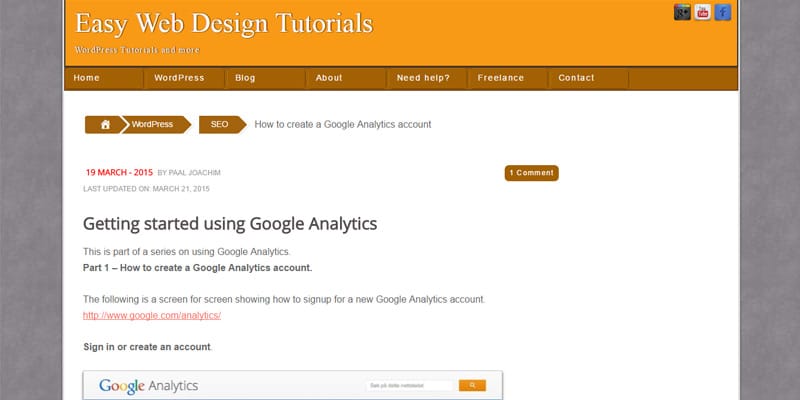
Task: Click the breadcrumb text How to create a Google Analytics account
Action: click(x=343, y=124)
